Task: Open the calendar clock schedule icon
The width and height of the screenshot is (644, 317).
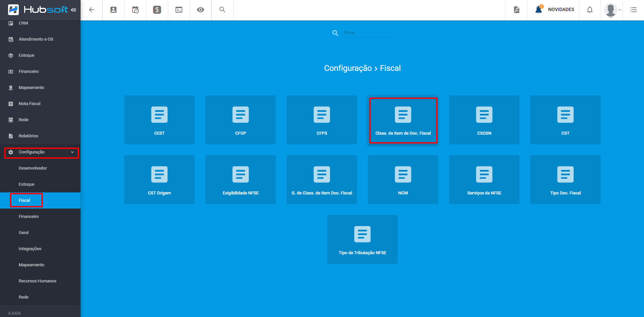Action: 135,10
